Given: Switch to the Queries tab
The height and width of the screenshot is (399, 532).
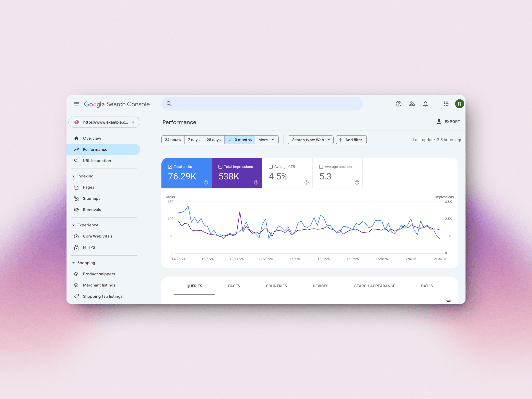Looking at the screenshot, I should click(194, 286).
